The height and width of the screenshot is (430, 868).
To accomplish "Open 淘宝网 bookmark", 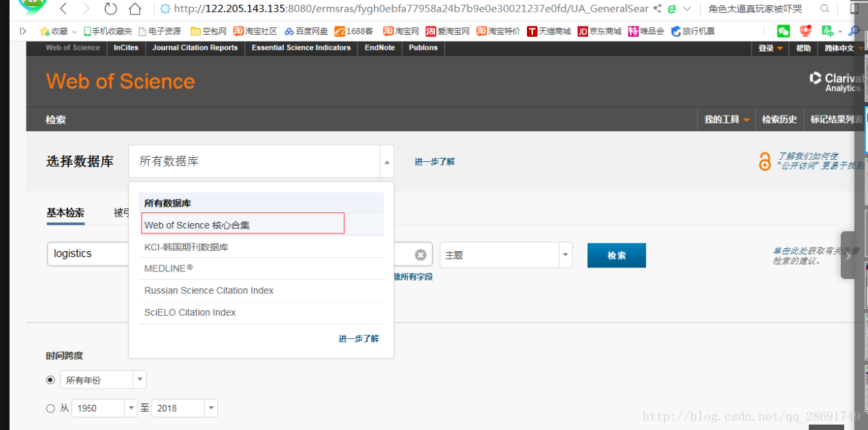I will (x=401, y=31).
